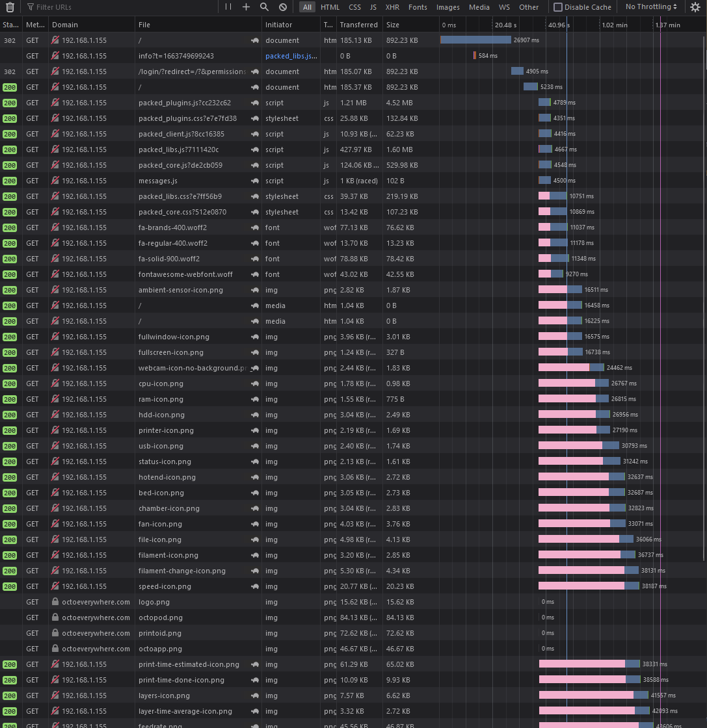Select the Images resource filter
Image resolution: width=707 pixels, height=728 pixels.
click(x=447, y=6)
